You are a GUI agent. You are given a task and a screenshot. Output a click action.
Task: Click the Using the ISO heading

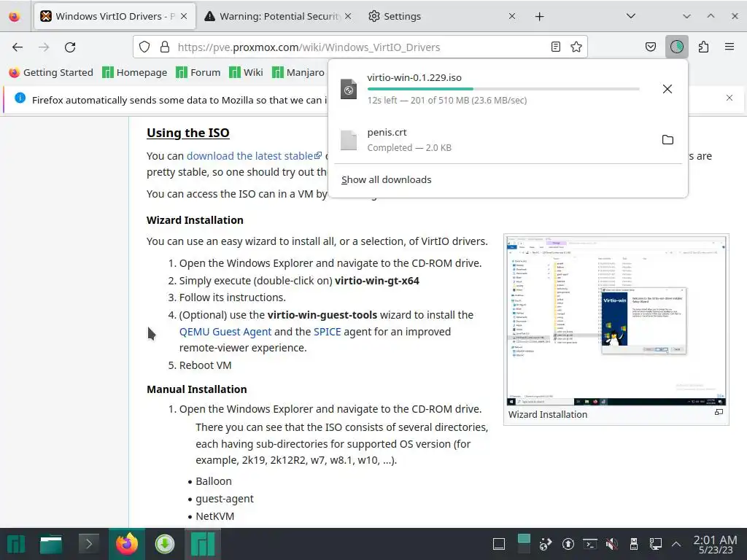click(187, 133)
